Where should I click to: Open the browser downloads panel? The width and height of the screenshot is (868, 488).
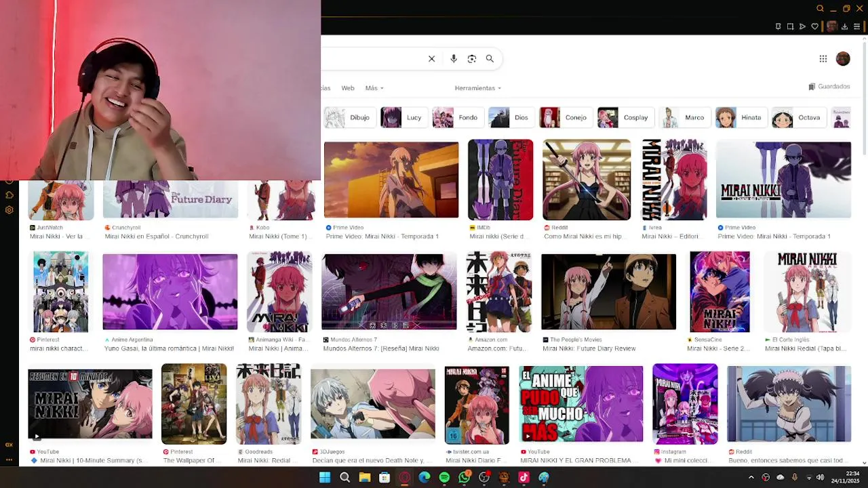pyautogui.click(x=844, y=26)
